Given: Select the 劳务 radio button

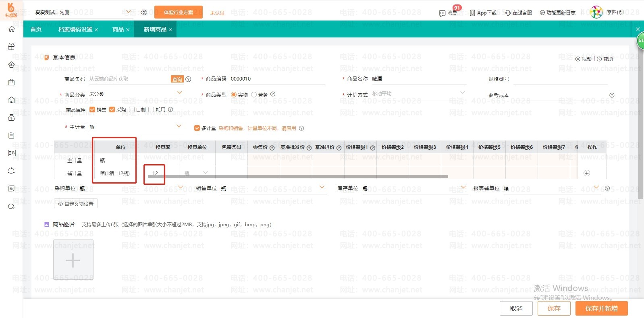Looking at the screenshot, I should [254, 95].
